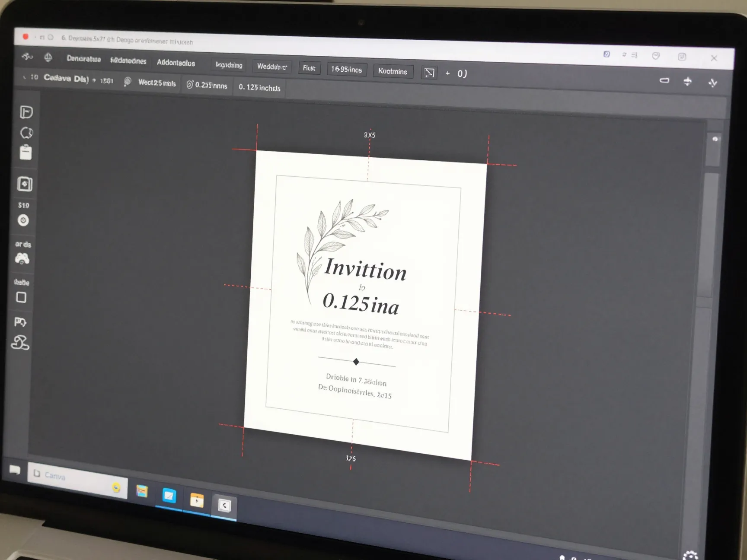Open the 'Wedding' dropdown in the toolbar
Image resolution: width=747 pixels, height=560 pixels.
pos(271,67)
